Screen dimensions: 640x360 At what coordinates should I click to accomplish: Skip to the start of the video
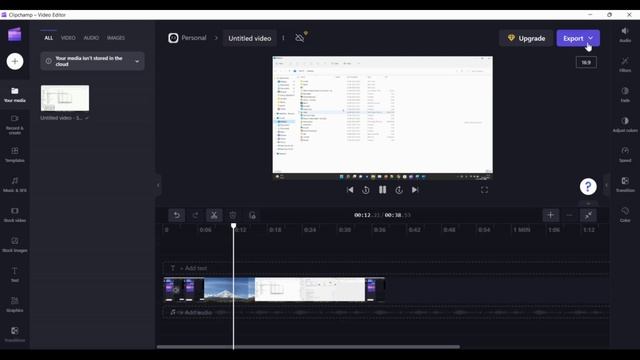(x=350, y=190)
